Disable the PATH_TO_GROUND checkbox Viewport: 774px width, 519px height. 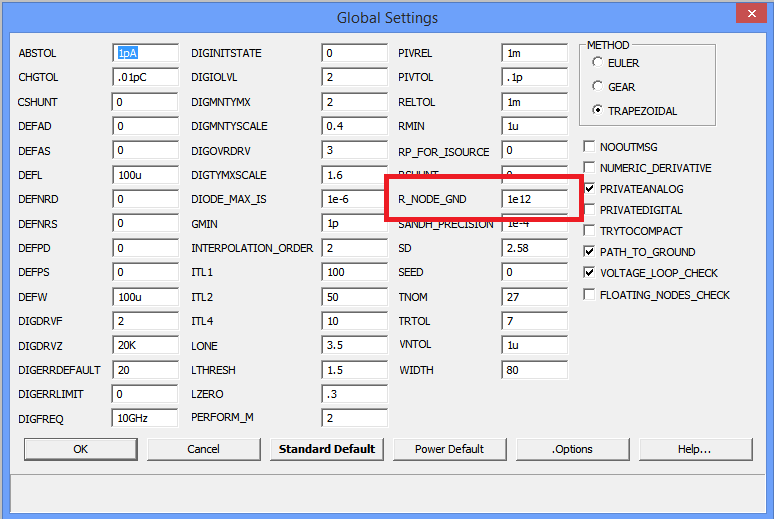(x=590, y=252)
